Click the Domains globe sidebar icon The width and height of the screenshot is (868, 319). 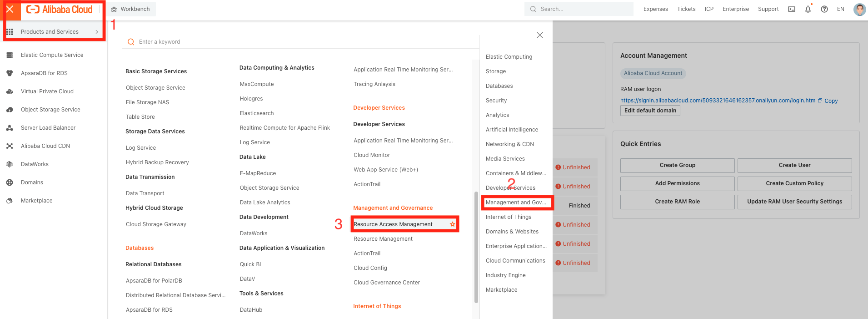pos(10,182)
